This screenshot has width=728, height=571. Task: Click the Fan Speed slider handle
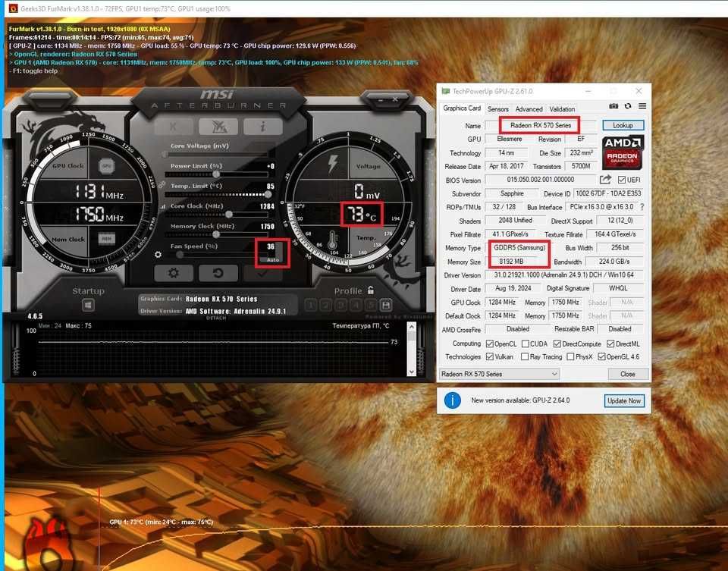point(180,254)
